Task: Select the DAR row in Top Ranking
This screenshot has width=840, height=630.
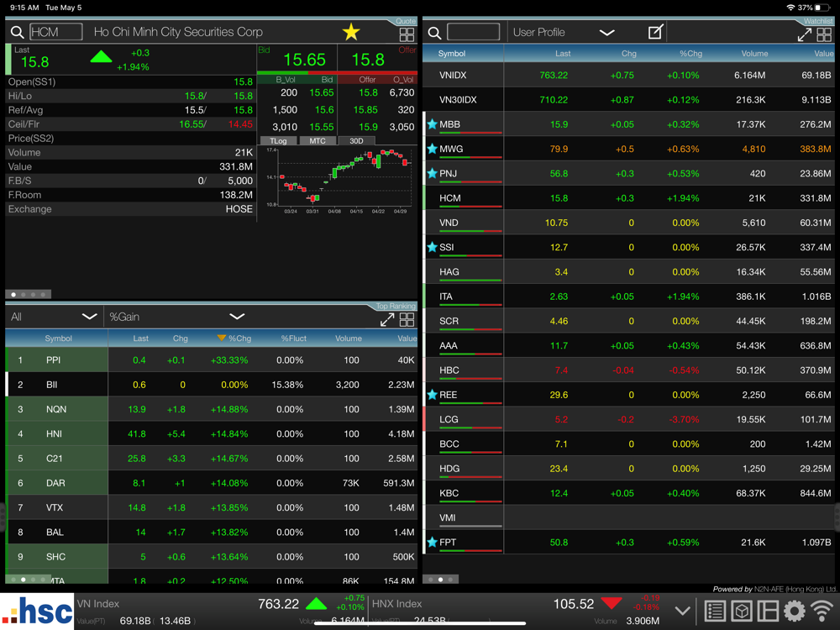Action: pyautogui.click(x=211, y=483)
